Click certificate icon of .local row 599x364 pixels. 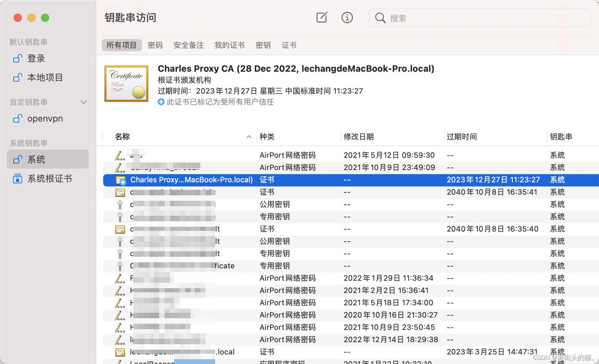tap(120, 352)
